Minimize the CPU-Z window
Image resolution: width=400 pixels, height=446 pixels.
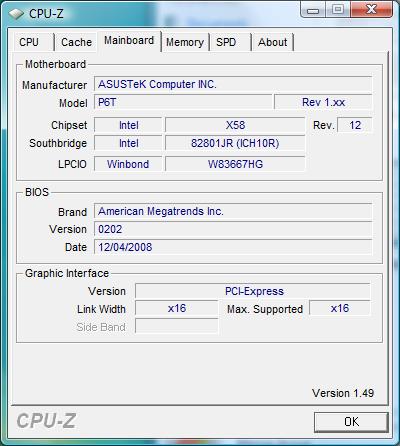[313, 10]
